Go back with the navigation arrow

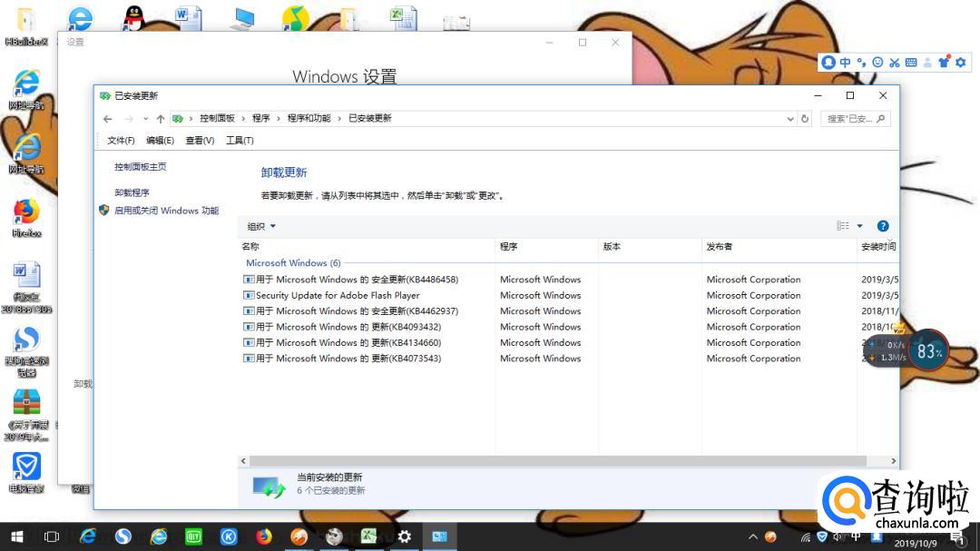pyautogui.click(x=107, y=118)
